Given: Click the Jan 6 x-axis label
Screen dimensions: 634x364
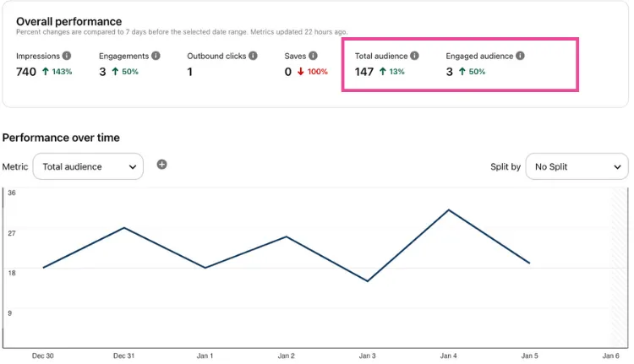Looking at the screenshot, I should 610,356.
